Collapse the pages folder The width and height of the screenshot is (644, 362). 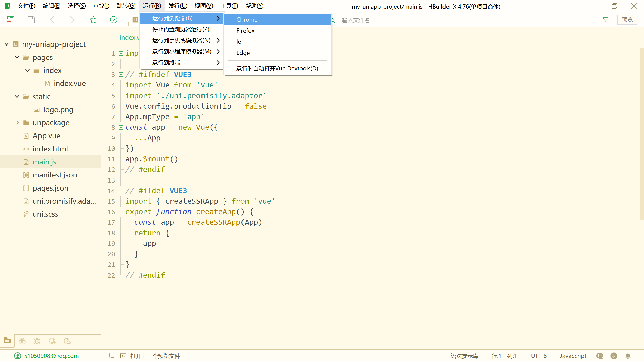click(x=17, y=57)
